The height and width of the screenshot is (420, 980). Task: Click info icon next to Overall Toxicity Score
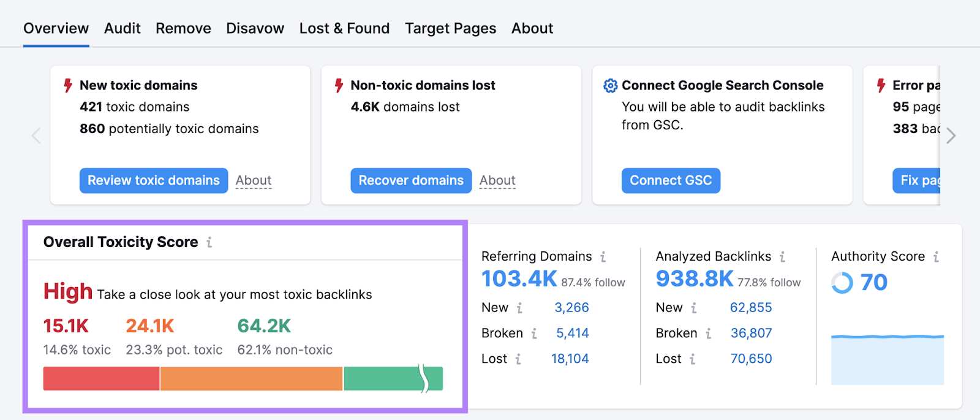[x=209, y=242]
